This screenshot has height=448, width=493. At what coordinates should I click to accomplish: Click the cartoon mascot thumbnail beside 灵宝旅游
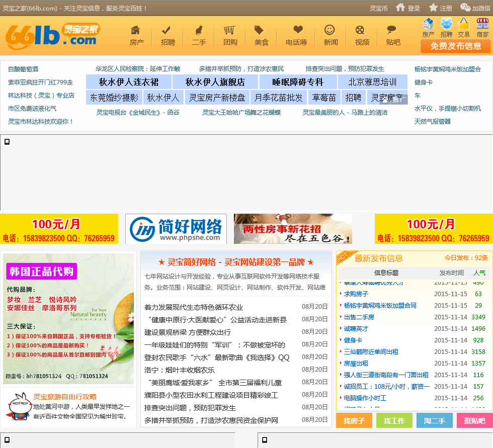[x=18, y=407]
